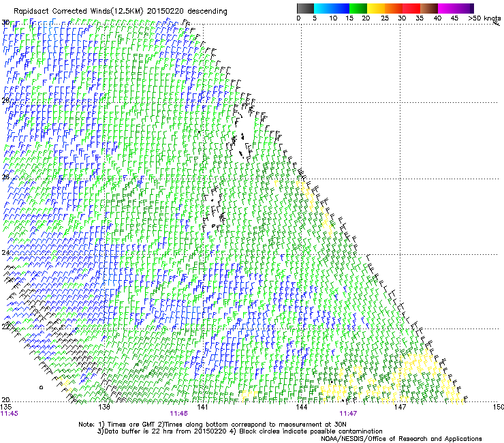The image size is (504, 443).
Task: Pick the blue 10–15 knot legend swatch
Action: point(341,8)
